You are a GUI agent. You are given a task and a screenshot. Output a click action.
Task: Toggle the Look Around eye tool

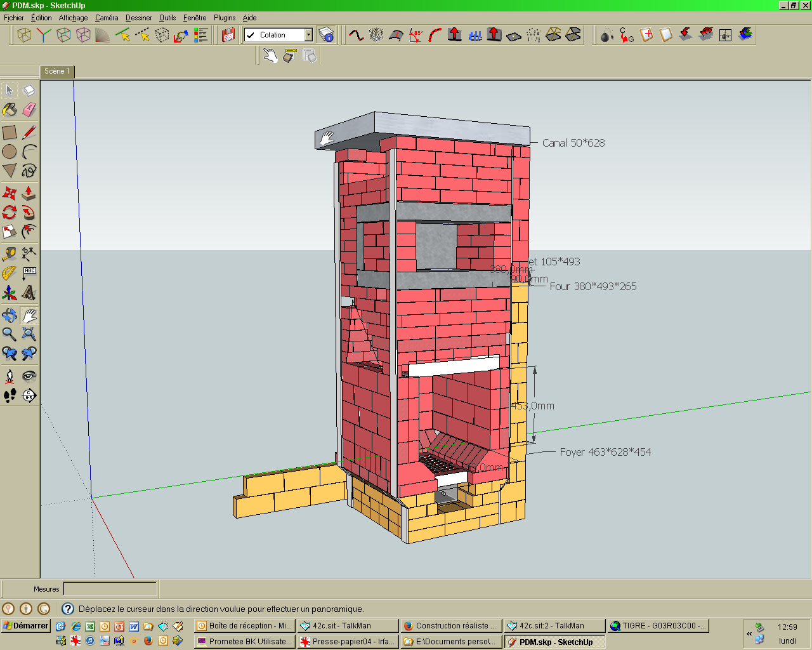(x=29, y=376)
